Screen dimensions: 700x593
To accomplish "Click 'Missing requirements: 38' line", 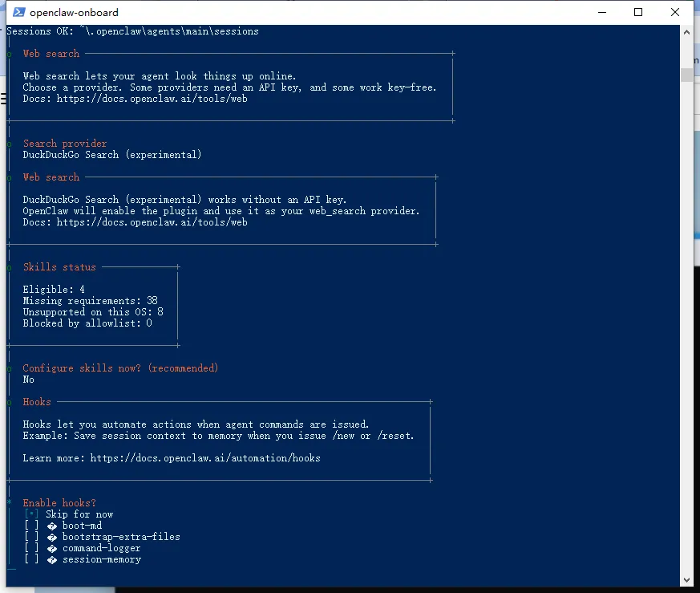I will pos(90,300).
